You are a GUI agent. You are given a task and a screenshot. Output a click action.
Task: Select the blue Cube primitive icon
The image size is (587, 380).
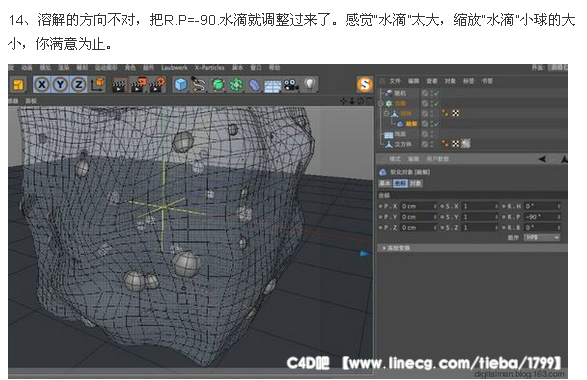[181, 85]
